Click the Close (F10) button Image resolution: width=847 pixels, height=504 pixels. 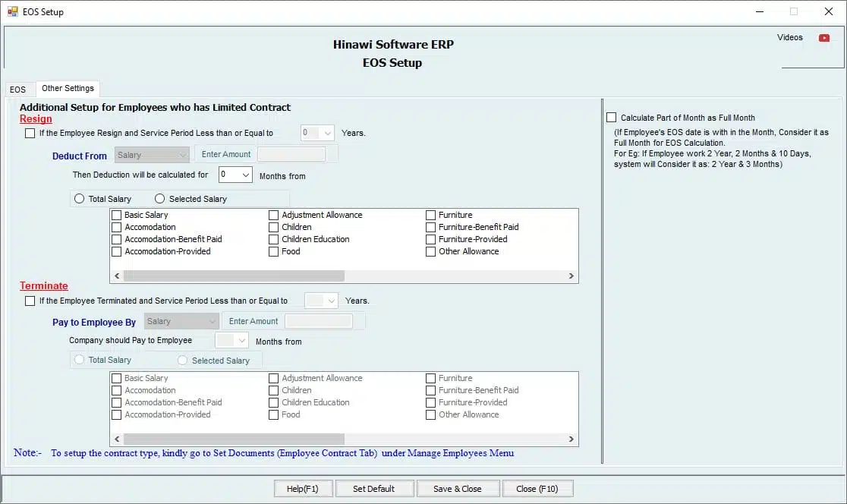(537, 489)
